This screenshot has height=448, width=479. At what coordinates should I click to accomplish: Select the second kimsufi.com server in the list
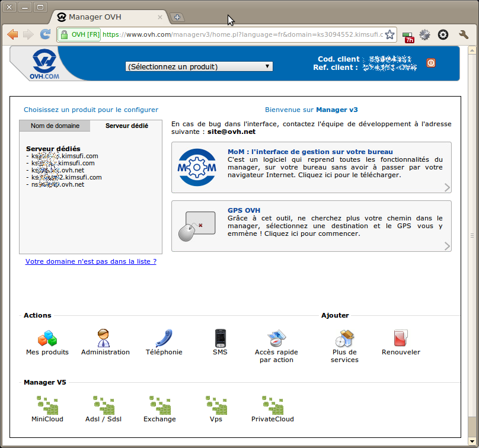click(63, 163)
